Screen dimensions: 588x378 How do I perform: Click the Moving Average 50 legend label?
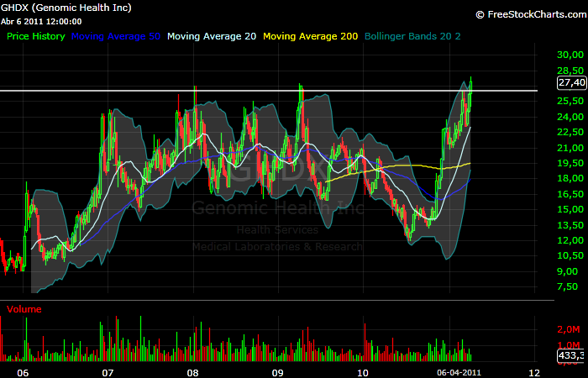(x=116, y=36)
